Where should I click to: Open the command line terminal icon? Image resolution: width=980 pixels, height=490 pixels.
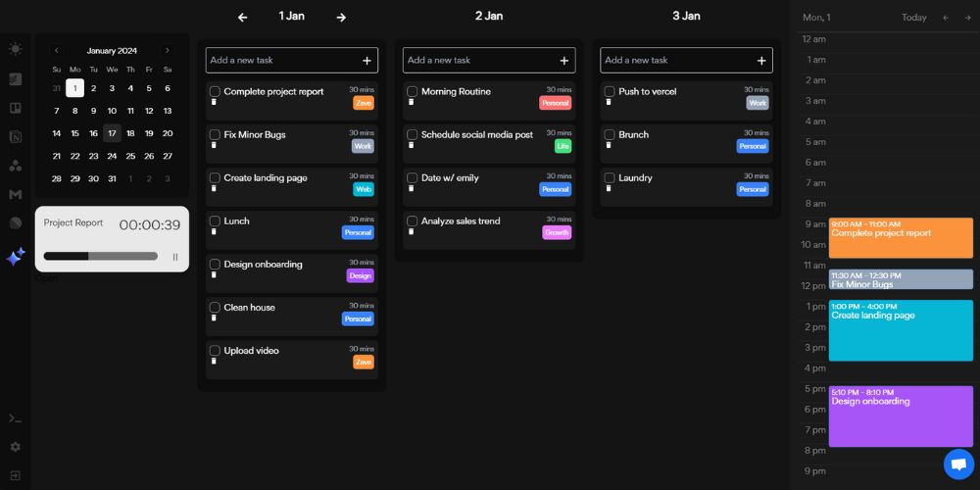pyautogui.click(x=15, y=418)
